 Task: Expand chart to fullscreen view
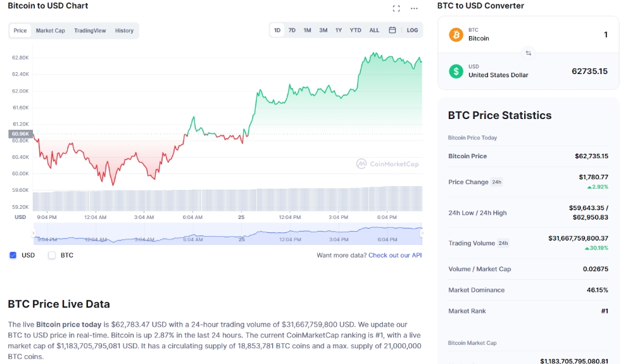pyautogui.click(x=396, y=8)
